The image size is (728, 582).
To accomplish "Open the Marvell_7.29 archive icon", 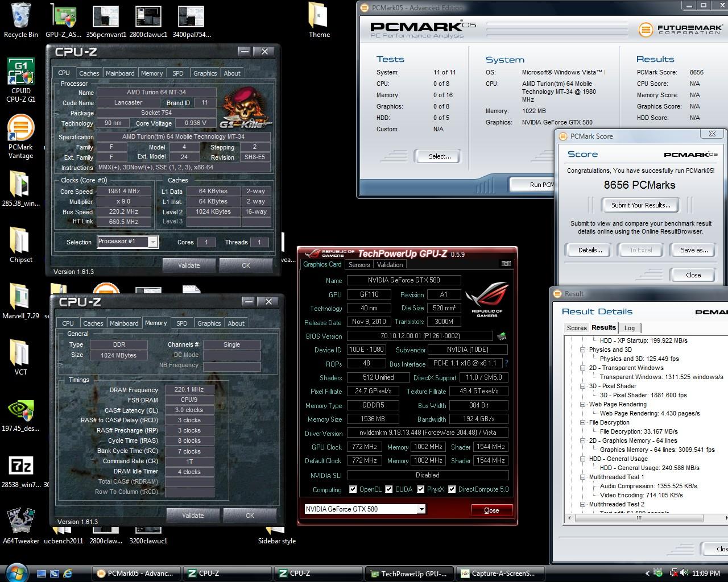I will 20,301.
